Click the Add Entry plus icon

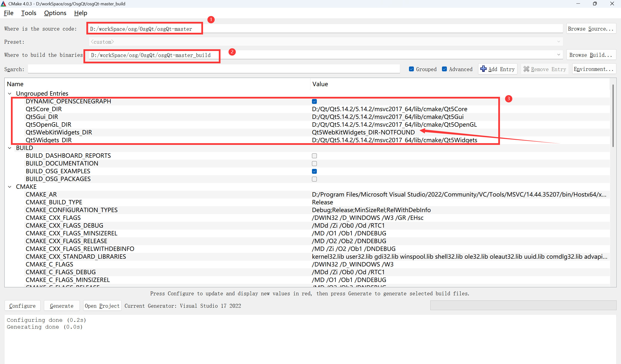coord(483,69)
